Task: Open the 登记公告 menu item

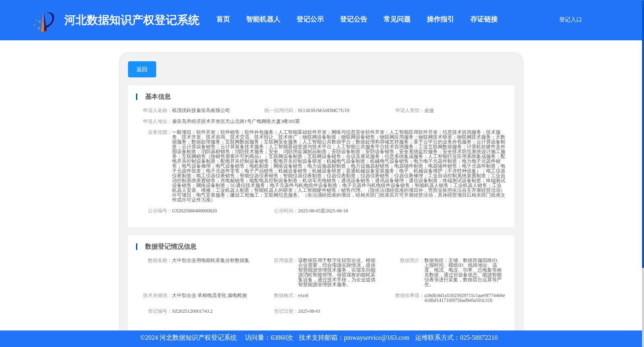Action: (354, 19)
